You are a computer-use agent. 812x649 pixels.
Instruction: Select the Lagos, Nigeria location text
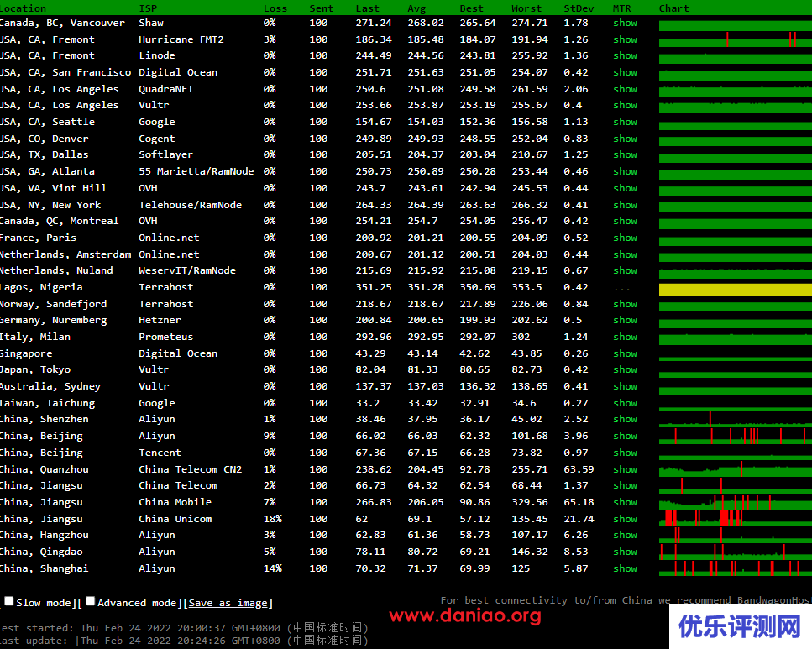pos(41,287)
